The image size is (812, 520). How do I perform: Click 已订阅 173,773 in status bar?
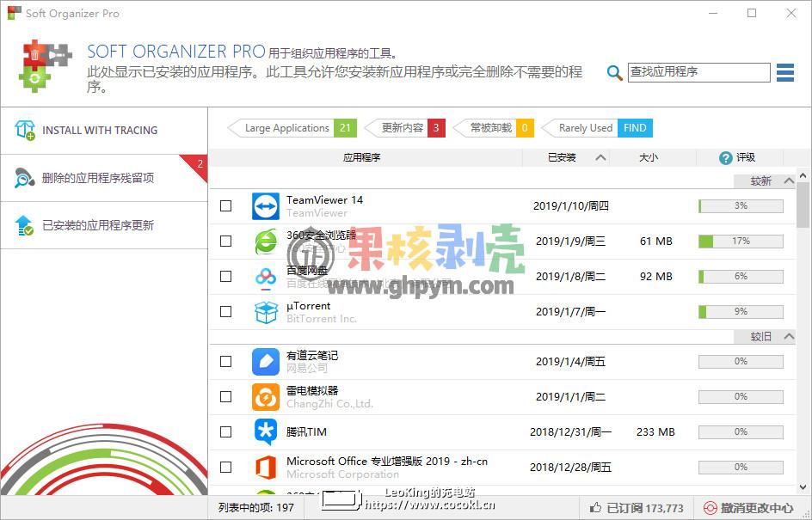point(637,508)
